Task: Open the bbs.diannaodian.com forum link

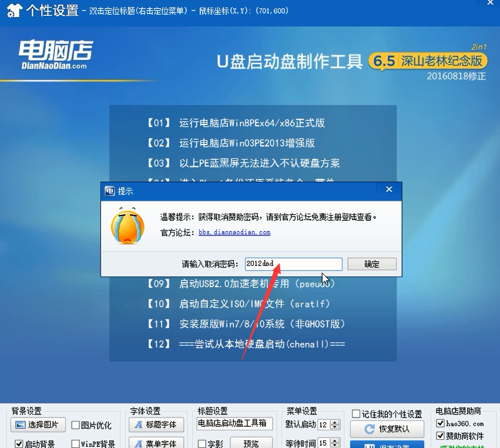Action: (234, 233)
